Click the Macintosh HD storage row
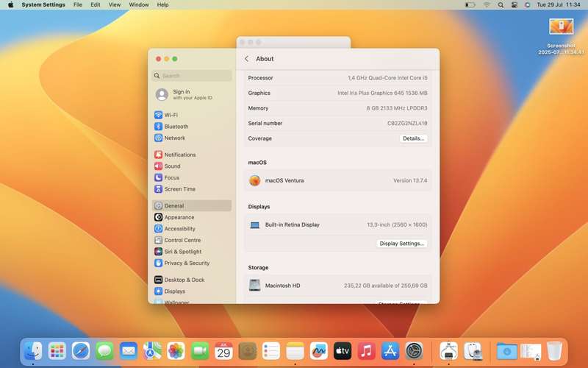Viewport: 588px width, 368px height. [x=337, y=286]
